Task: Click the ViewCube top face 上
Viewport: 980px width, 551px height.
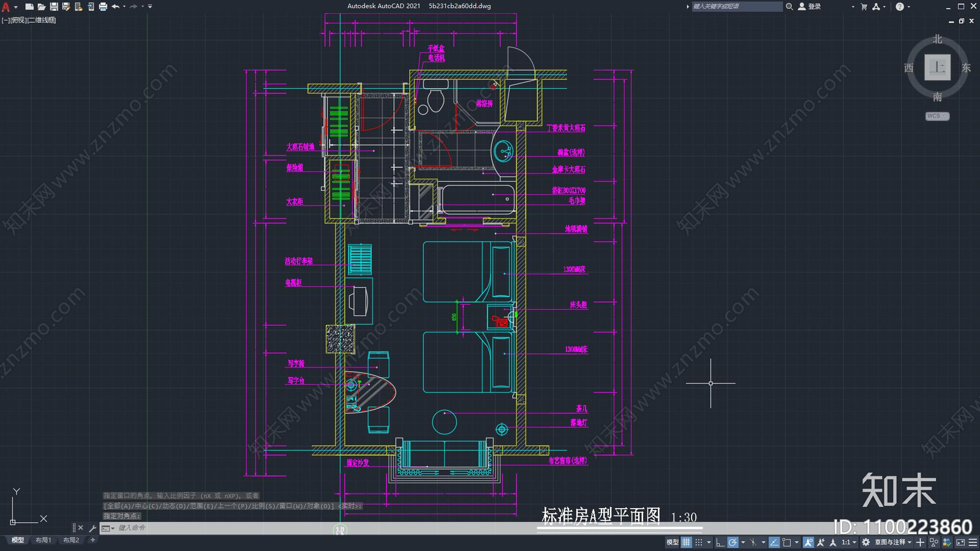Action: pos(937,67)
